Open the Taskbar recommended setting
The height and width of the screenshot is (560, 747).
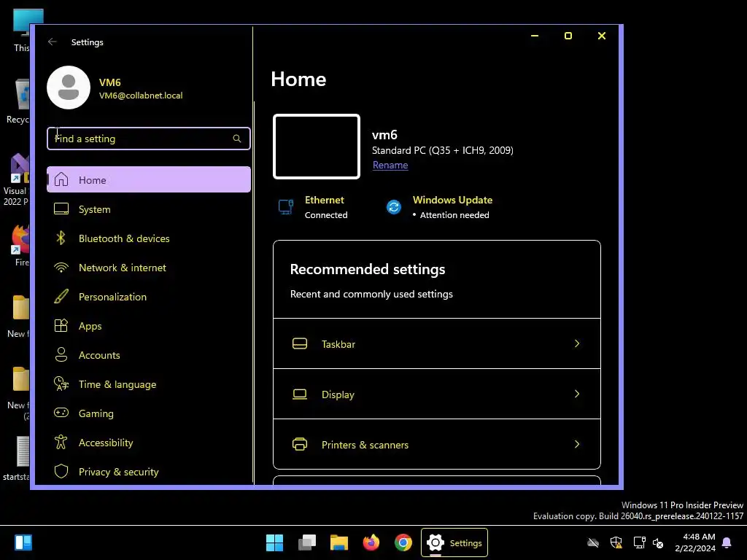(x=436, y=343)
